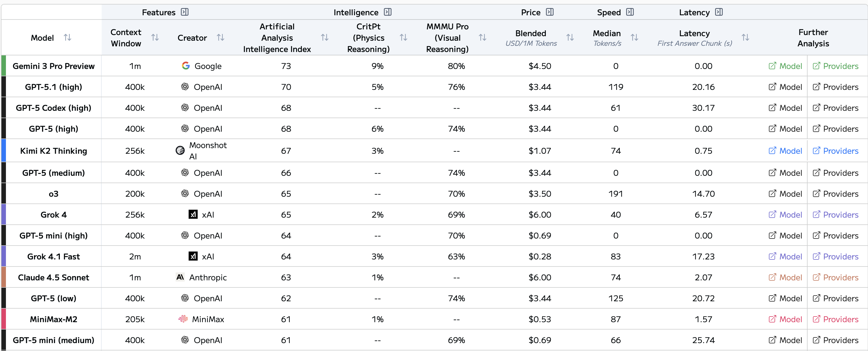Viewport: 868px width, 351px height.
Task: Sort by Median Tokens/s arrows
Action: (x=634, y=37)
